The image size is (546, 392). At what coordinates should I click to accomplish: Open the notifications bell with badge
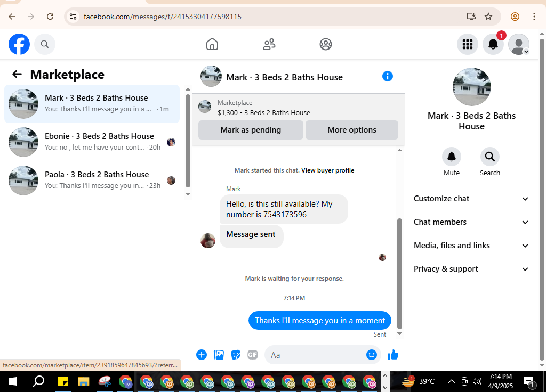click(x=493, y=44)
